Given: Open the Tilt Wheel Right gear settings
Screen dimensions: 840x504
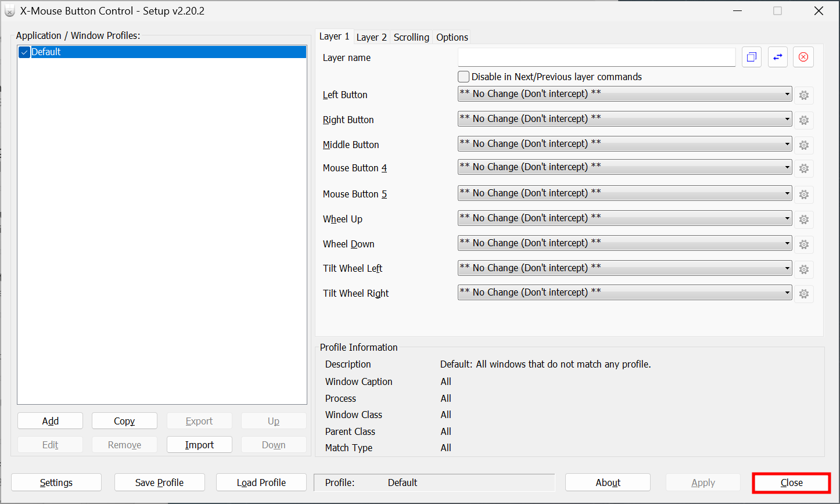Looking at the screenshot, I should click(x=804, y=294).
